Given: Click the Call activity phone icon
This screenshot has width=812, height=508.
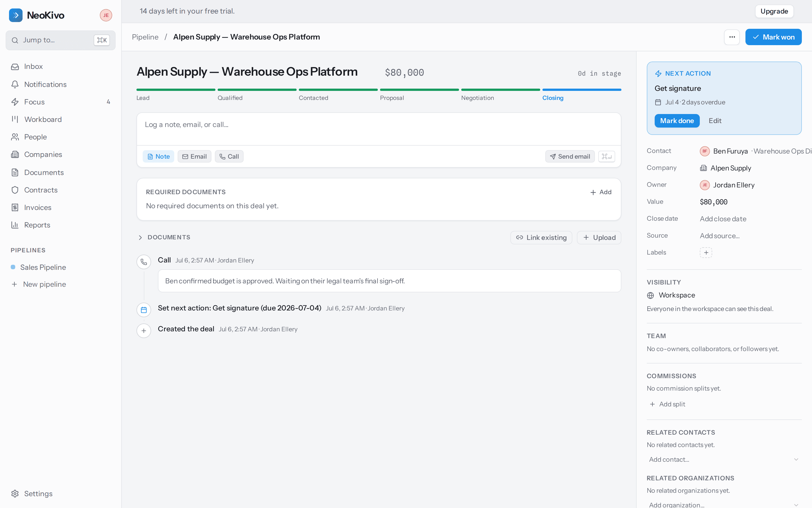Looking at the screenshot, I should pyautogui.click(x=144, y=262).
